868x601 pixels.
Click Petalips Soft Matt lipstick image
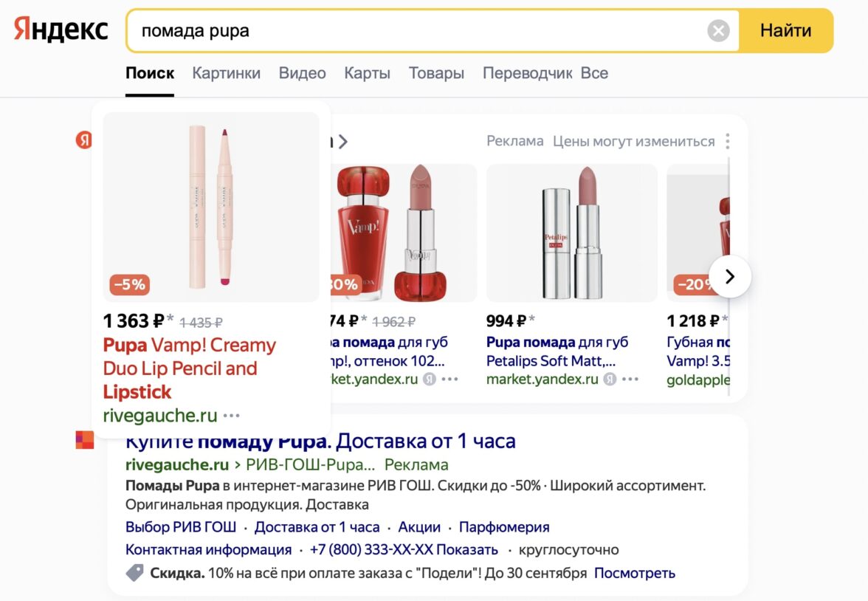coord(572,233)
